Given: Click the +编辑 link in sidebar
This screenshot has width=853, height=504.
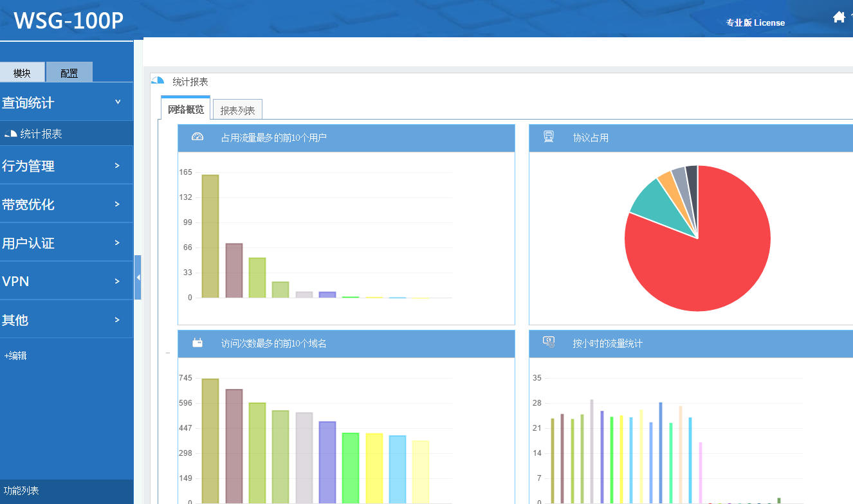Looking at the screenshot, I should (15, 355).
